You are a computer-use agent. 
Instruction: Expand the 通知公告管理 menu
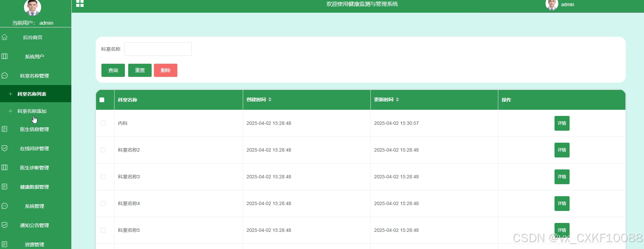(36, 225)
